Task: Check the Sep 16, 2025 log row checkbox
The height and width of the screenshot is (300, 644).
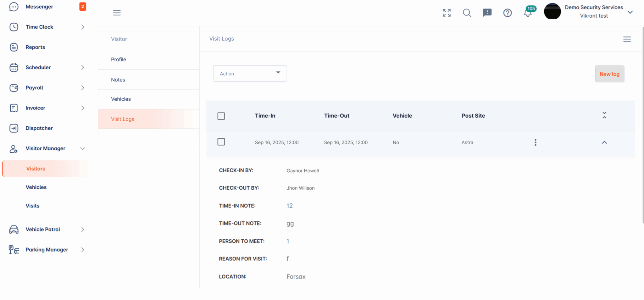Action: click(x=221, y=142)
